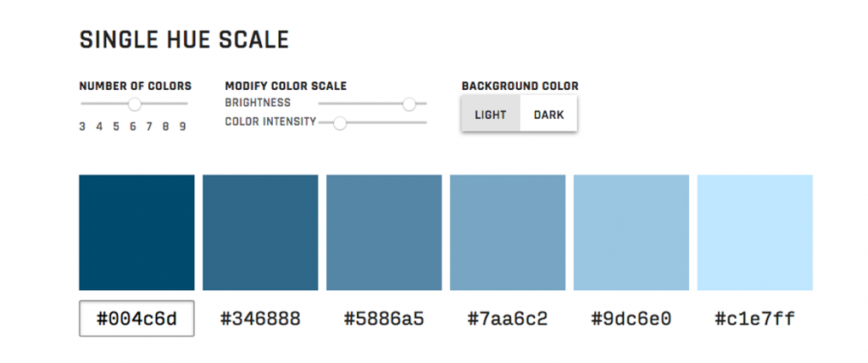Click the darkest navy #004c6d swatch
This screenshot has width=868, height=363.
point(136,232)
